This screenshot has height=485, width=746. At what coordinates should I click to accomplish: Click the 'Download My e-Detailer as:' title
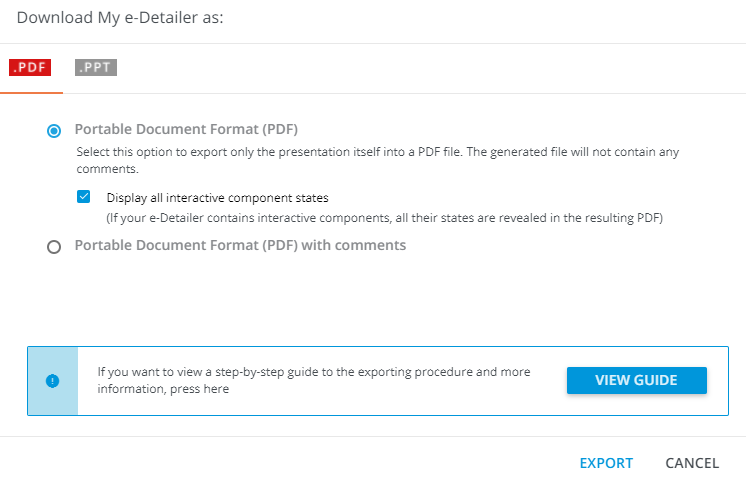coord(119,18)
